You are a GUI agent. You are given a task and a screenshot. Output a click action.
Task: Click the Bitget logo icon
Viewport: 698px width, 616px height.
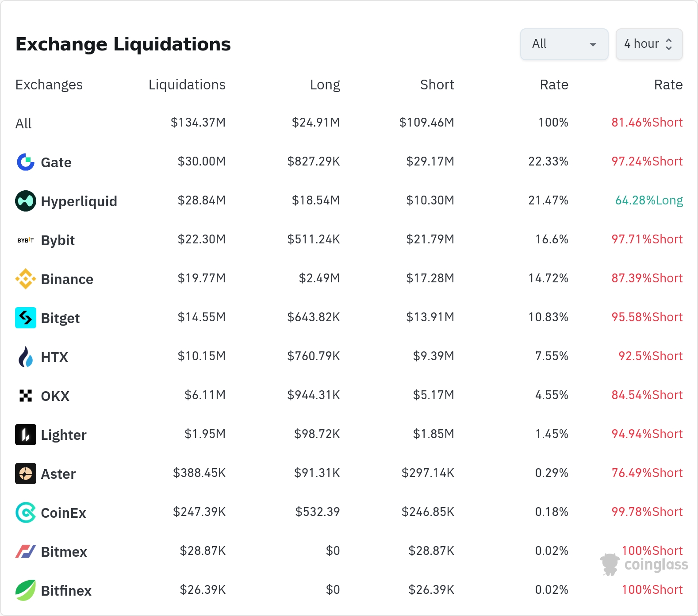click(26, 318)
